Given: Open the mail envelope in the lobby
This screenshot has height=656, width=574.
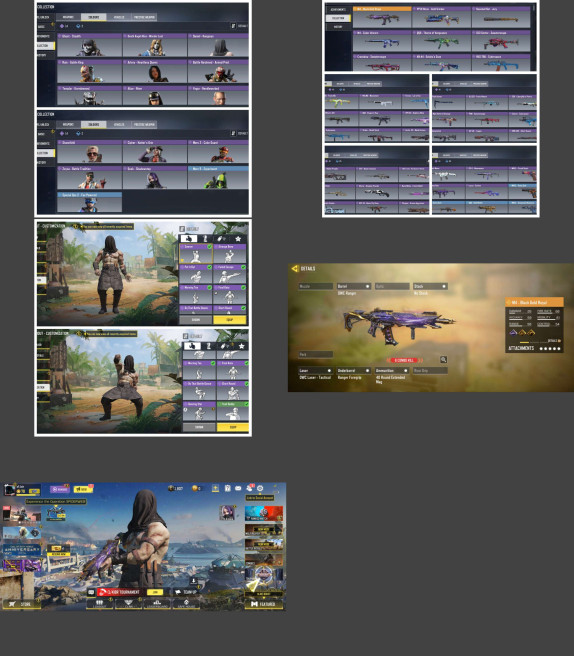Looking at the screenshot, I should (x=238, y=488).
